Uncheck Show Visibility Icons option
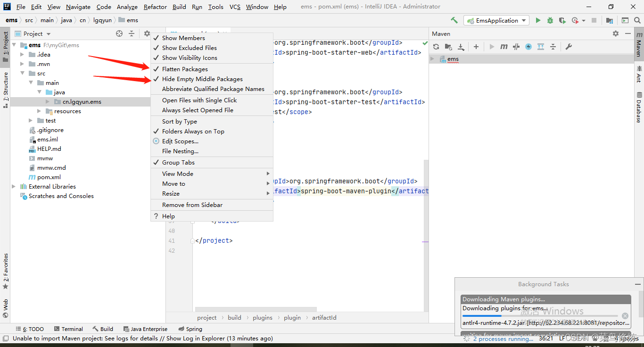 pyautogui.click(x=212, y=58)
